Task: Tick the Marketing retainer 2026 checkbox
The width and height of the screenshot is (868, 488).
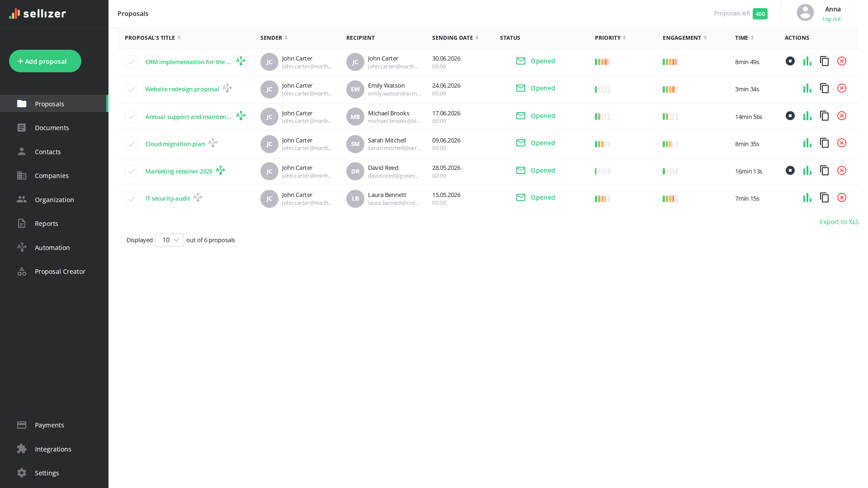Action: [131, 171]
